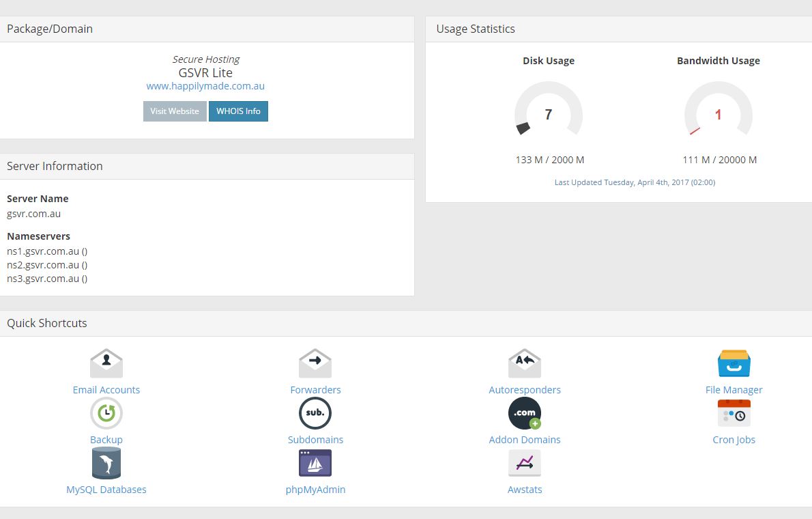Follow the www.happilymade.com.au link
The width and height of the screenshot is (812, 519).
tap(205, 86)
